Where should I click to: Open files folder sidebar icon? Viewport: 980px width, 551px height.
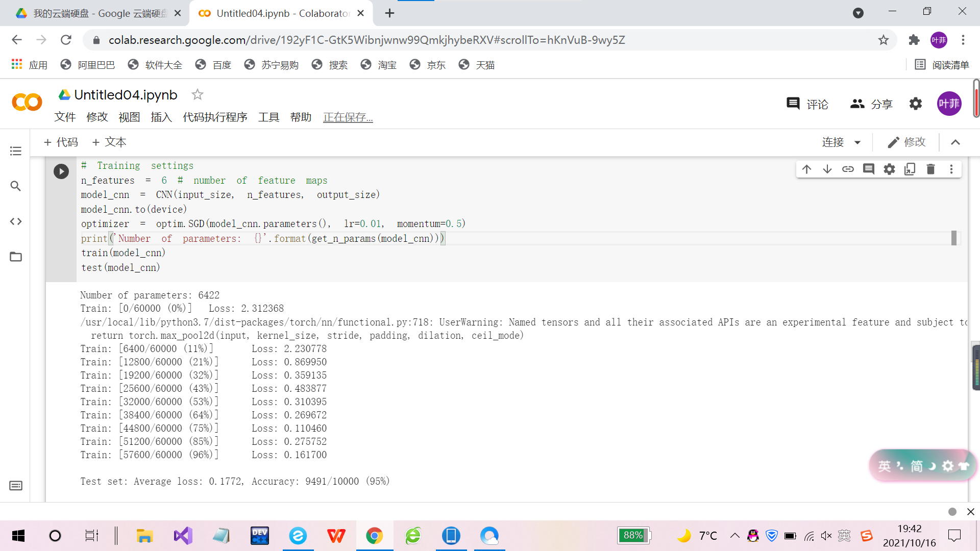tap(16, 257)
